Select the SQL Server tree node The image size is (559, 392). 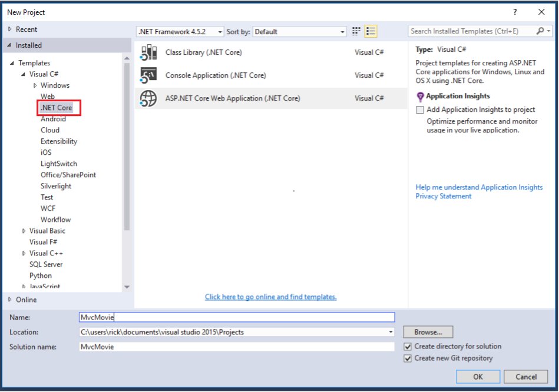point(46,264)
